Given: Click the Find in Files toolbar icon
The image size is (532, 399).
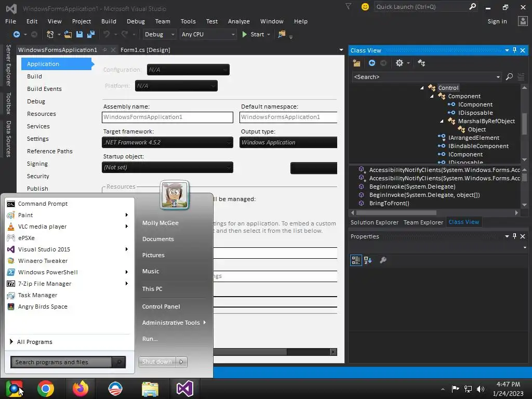Looking at the screenshot, I should point(282,34).
